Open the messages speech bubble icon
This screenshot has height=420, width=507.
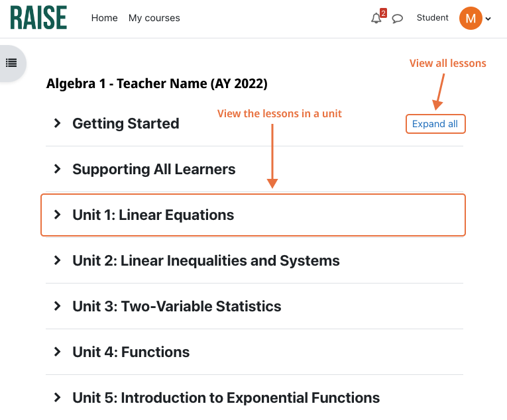[398, 19]
